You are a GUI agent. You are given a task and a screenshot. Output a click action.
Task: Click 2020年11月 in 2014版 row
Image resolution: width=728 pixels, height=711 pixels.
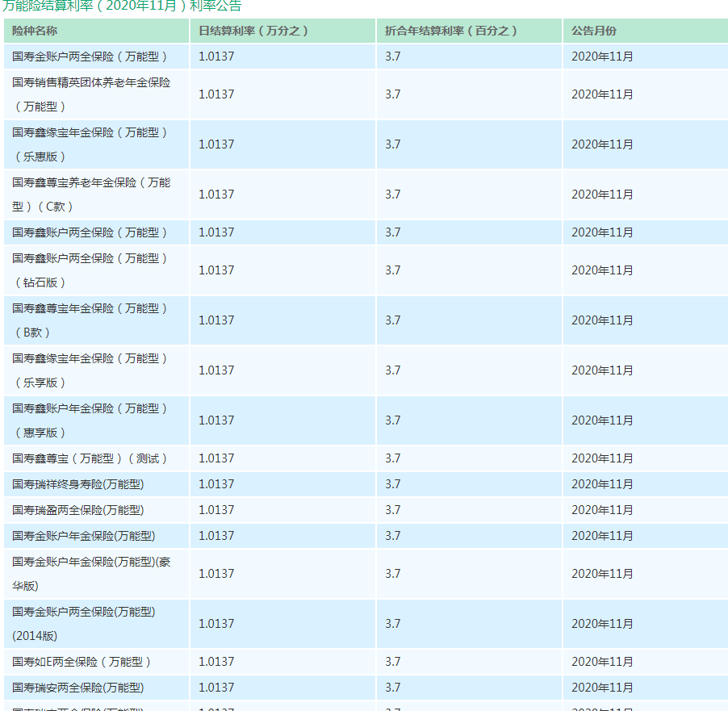tap(602, 624)
